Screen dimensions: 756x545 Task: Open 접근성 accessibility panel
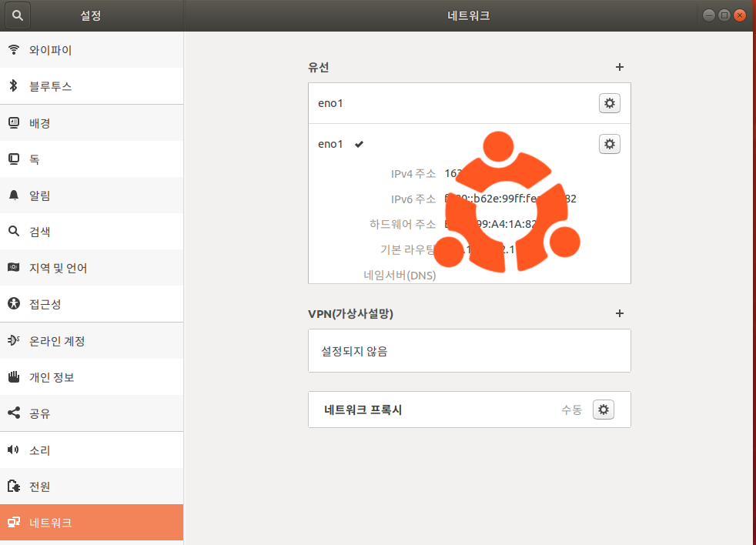(x=92, y=304)
